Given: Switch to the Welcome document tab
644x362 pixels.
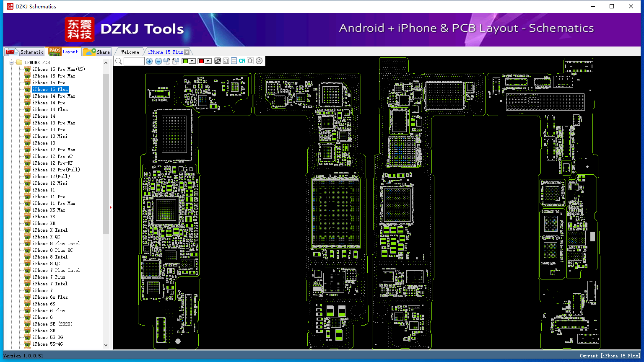Looking at the screenshot, I should click(x=130, y=52).
